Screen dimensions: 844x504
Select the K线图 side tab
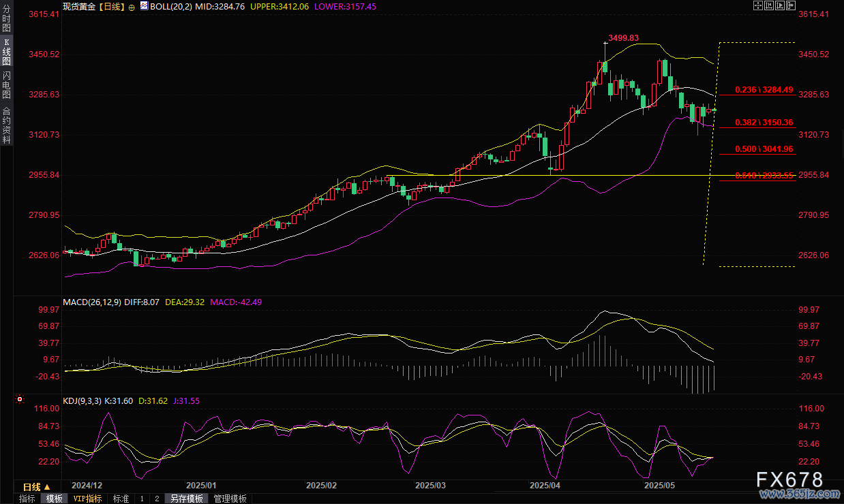pos(6,52)
